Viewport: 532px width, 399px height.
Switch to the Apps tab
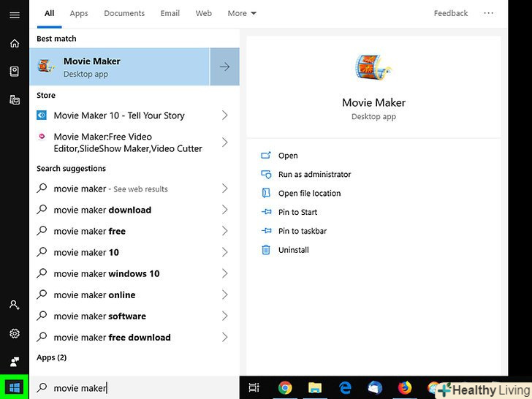(x=79, y=13)
